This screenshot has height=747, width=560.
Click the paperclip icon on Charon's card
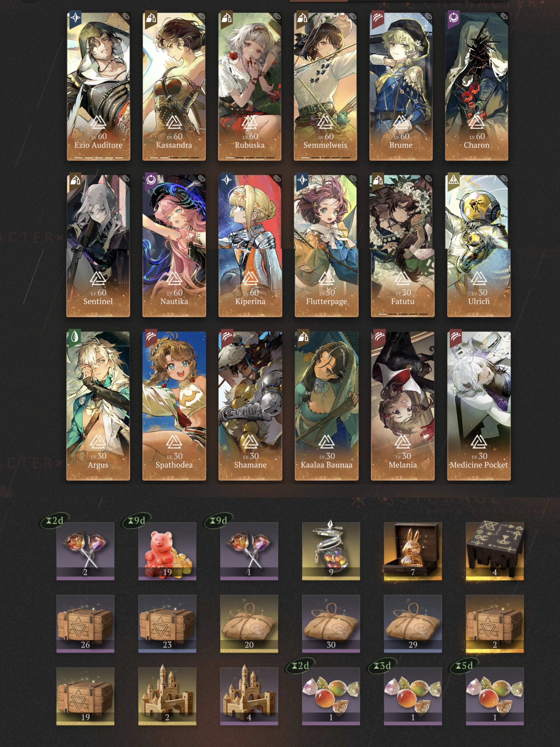[x=503, y=17]
